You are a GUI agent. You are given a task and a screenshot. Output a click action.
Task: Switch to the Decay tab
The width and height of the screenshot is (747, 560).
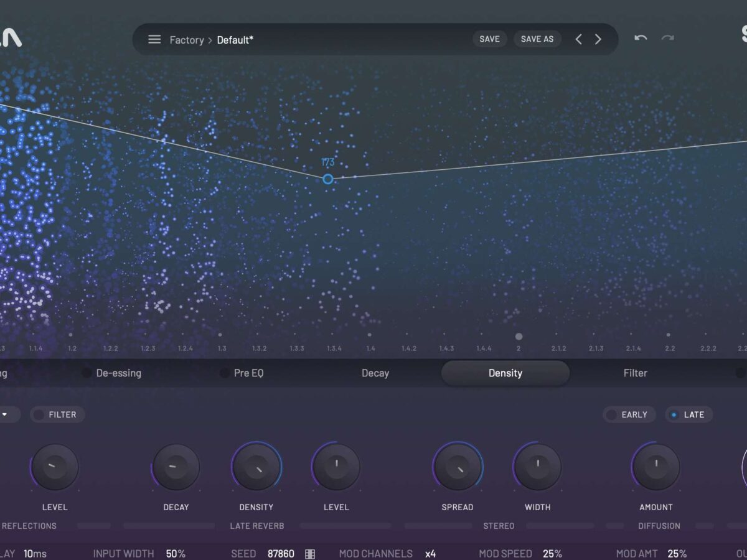tap(375, 373)
